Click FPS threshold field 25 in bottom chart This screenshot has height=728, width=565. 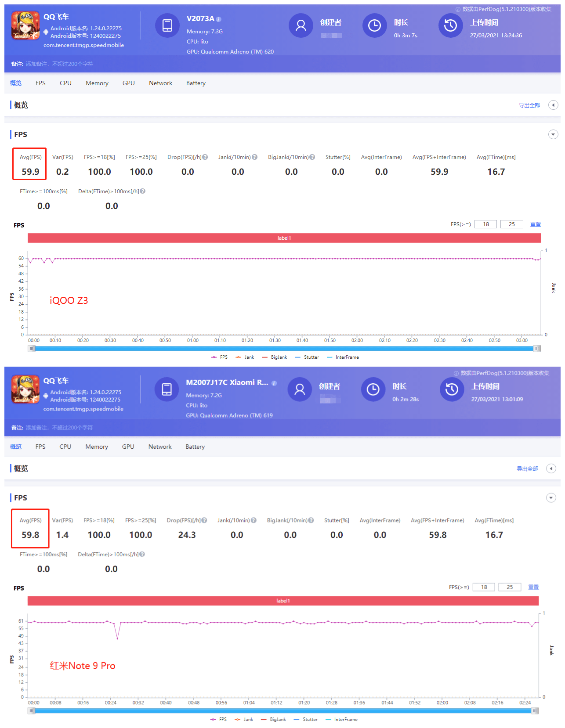510,587
